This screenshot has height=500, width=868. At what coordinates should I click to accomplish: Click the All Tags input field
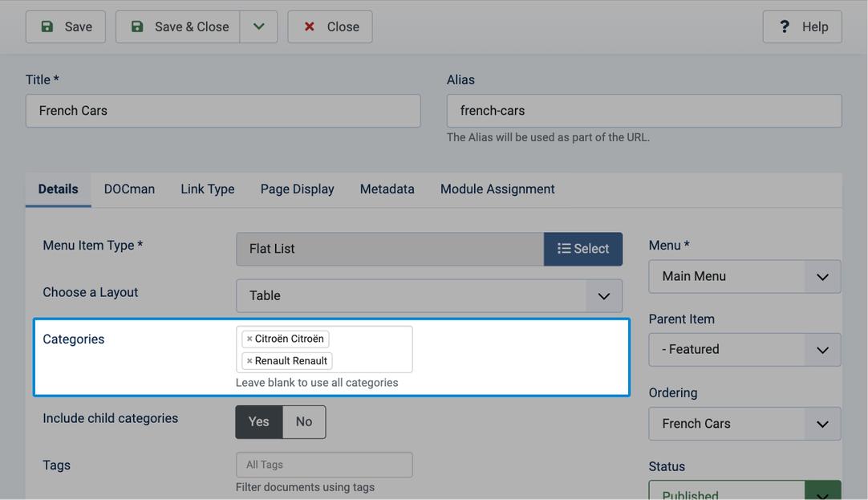point(324,465)
